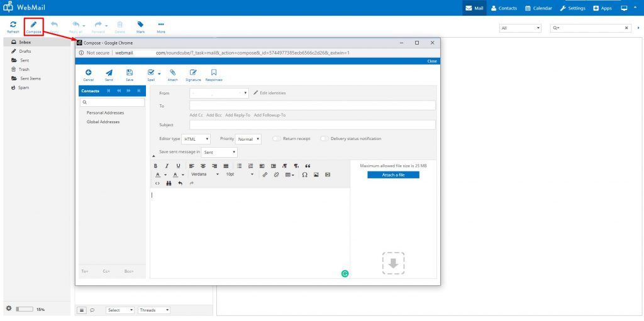Click the Refresh mailbox icon
Screen dimensions: 644x321
click(13, 24)
